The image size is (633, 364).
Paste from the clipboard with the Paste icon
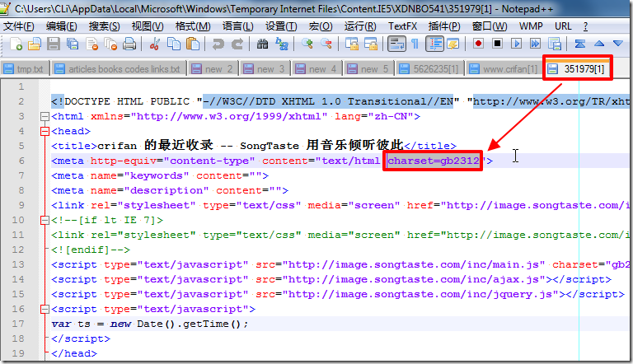193,44
